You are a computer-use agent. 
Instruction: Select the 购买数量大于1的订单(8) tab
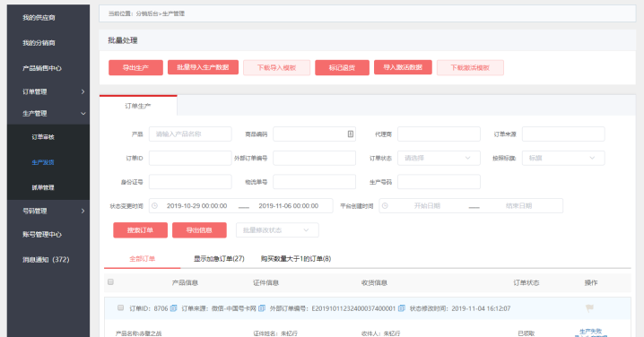[x=296, y=259]
